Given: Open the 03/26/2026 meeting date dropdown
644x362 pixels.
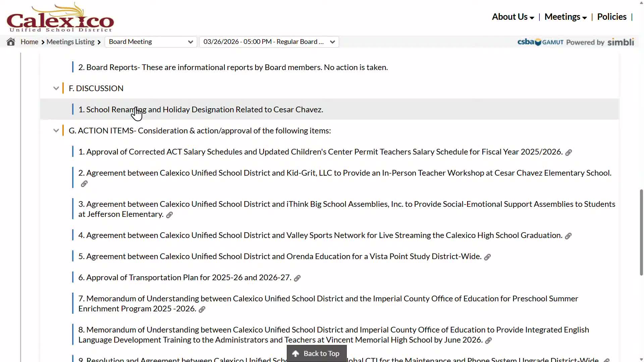Looking at the screenshot, I should (269, 42).
